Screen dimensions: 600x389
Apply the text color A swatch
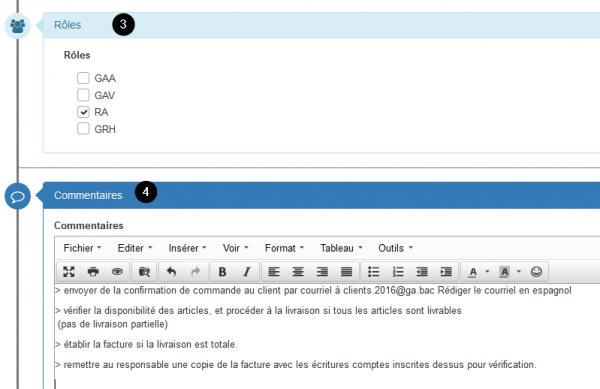click(473, 272)
